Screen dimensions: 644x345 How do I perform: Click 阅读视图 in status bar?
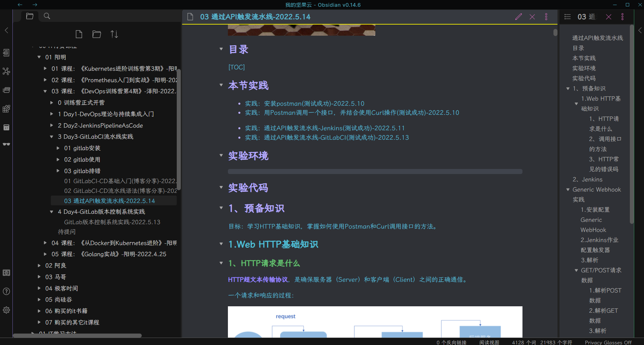pos(489,342)
